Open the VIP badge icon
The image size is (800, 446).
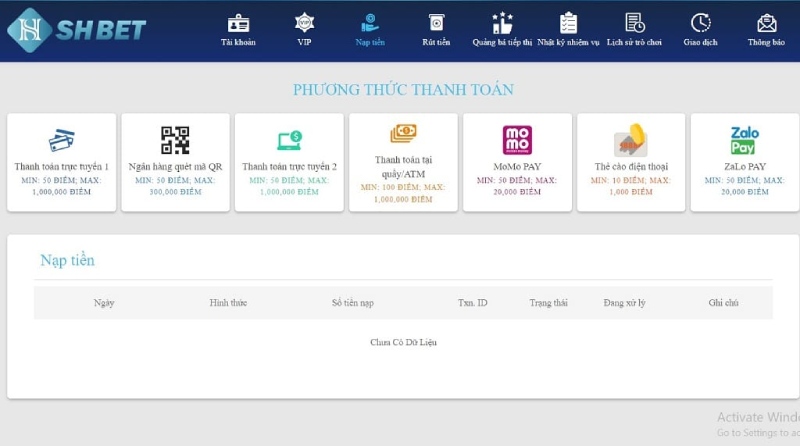(x=305, y=23)
